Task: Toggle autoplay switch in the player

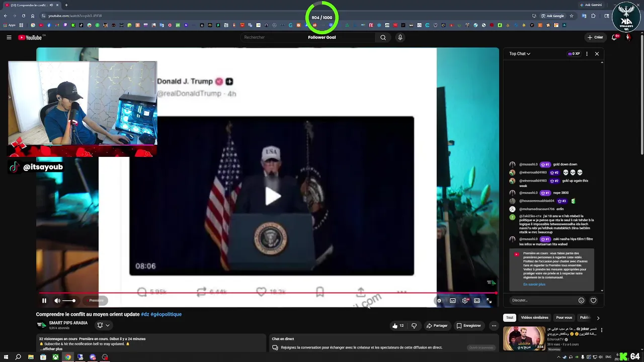Action: [x=439, y=301]
